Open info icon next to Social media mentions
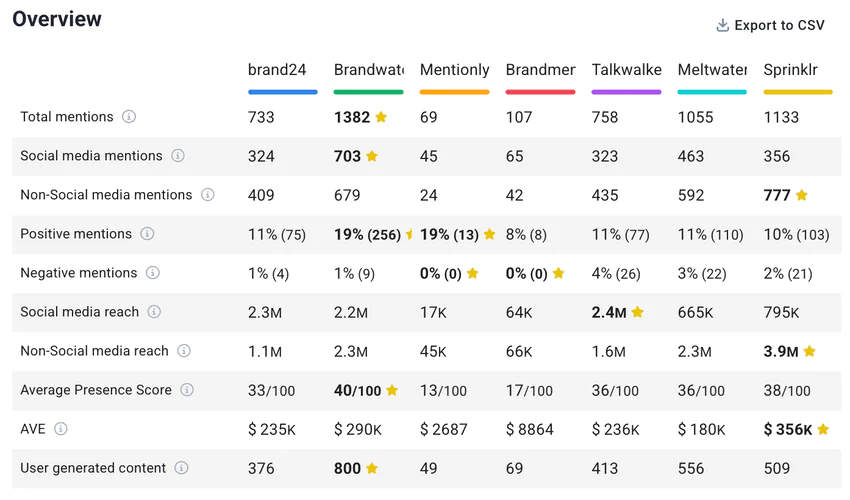The height and width of the screenshot is (500, 850). tap(178, 156)
